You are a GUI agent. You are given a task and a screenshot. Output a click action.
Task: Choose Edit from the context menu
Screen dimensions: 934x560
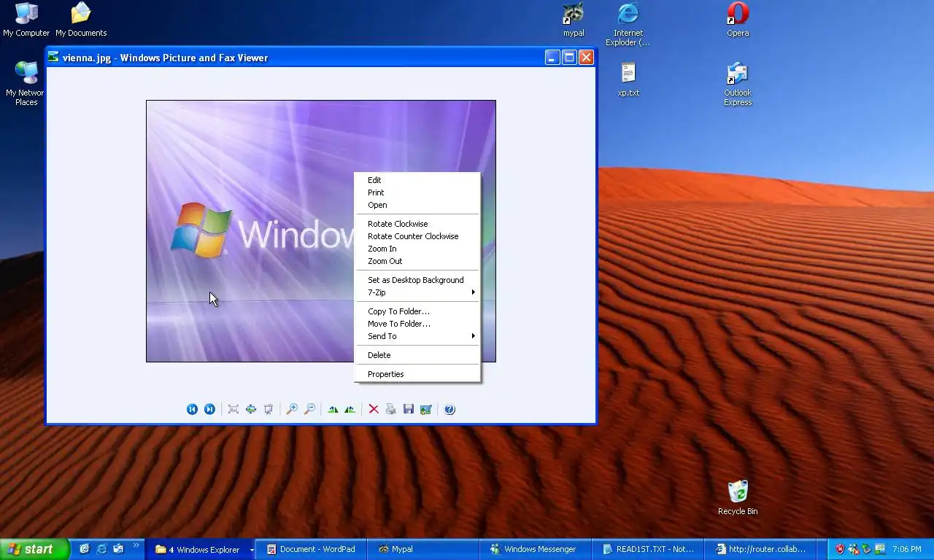coord(417,180)
